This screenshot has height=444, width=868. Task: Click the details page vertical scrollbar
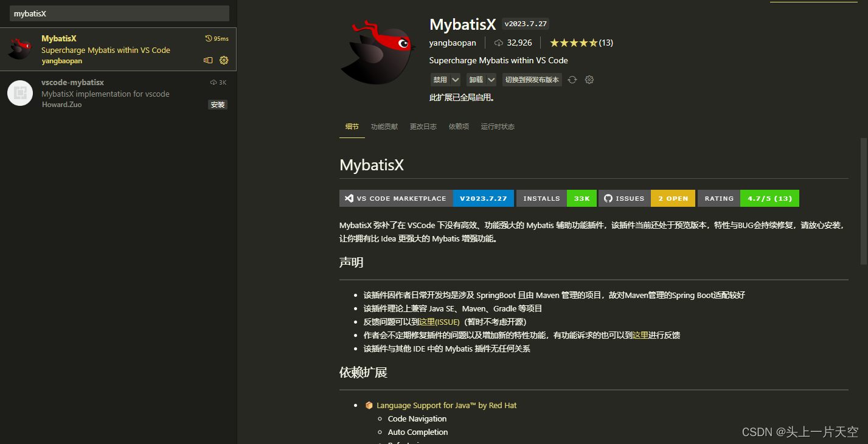point(864,201)
